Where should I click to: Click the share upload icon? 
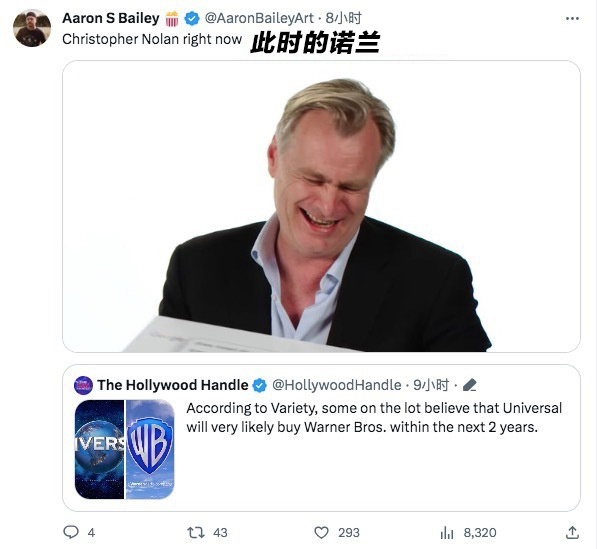tap(572, 532)
